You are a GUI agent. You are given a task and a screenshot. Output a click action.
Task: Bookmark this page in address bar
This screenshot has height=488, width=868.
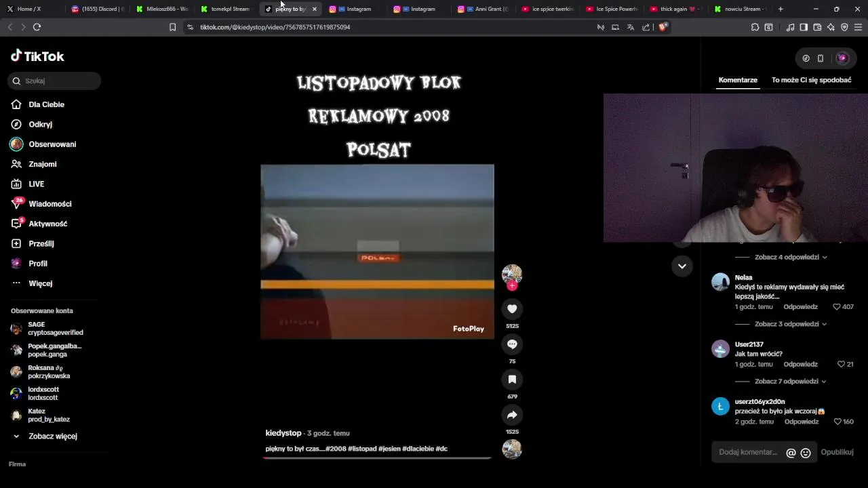172,27
